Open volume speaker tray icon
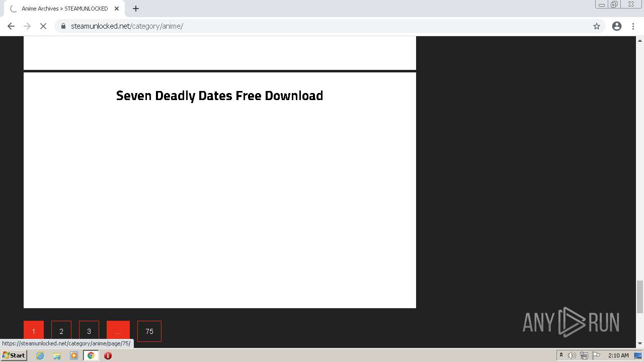This screenshot has width=644, height=362. [572, 355]
